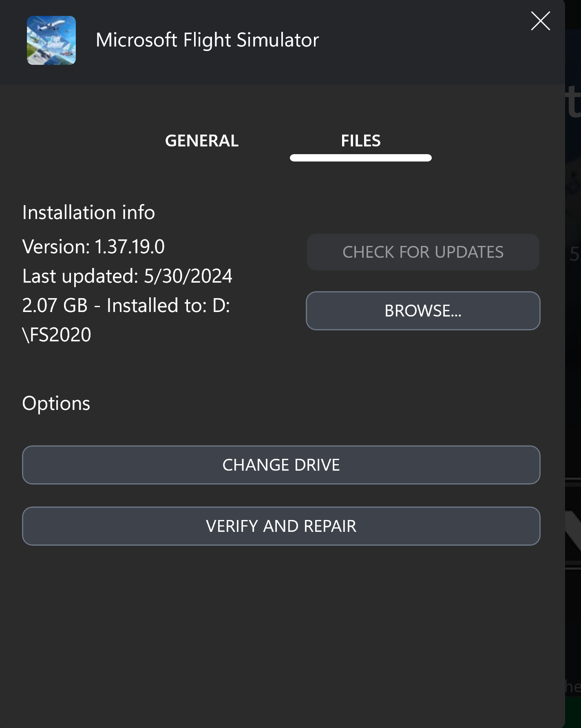Image resolution: width=581 pixels, height=728 pixels.
Task: Click the Microsoft Flight Simulator app icon
Action: point(51,40)
